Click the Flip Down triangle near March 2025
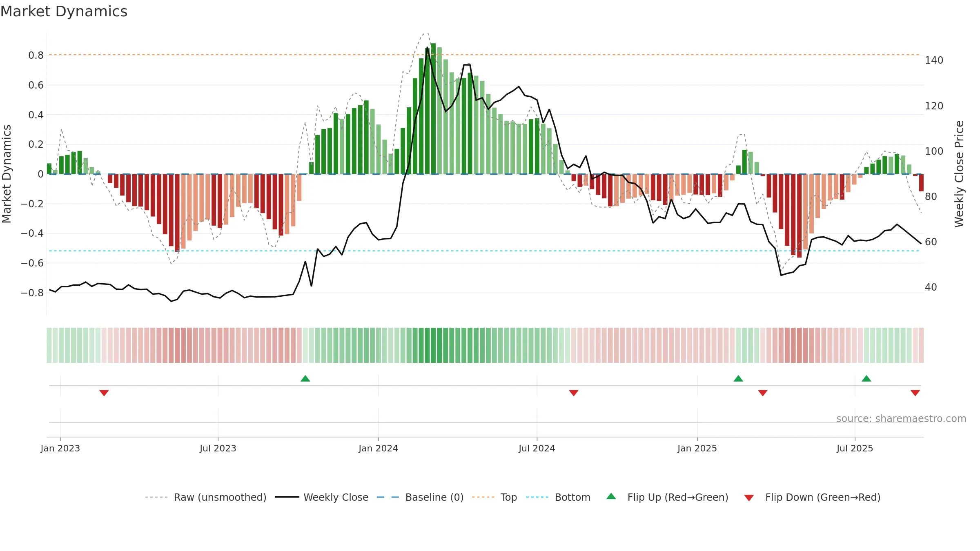 coord(763,393)
